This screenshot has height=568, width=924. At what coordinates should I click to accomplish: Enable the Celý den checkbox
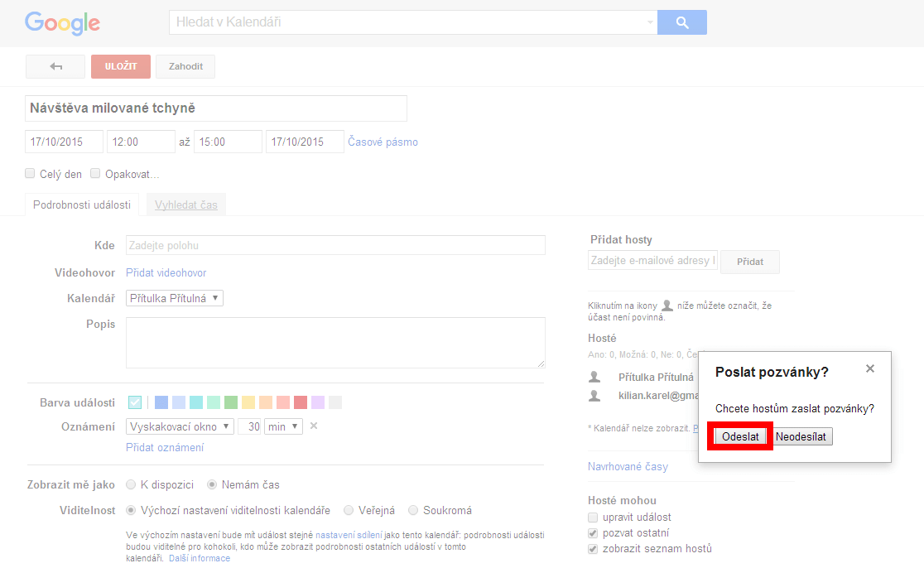30,173
